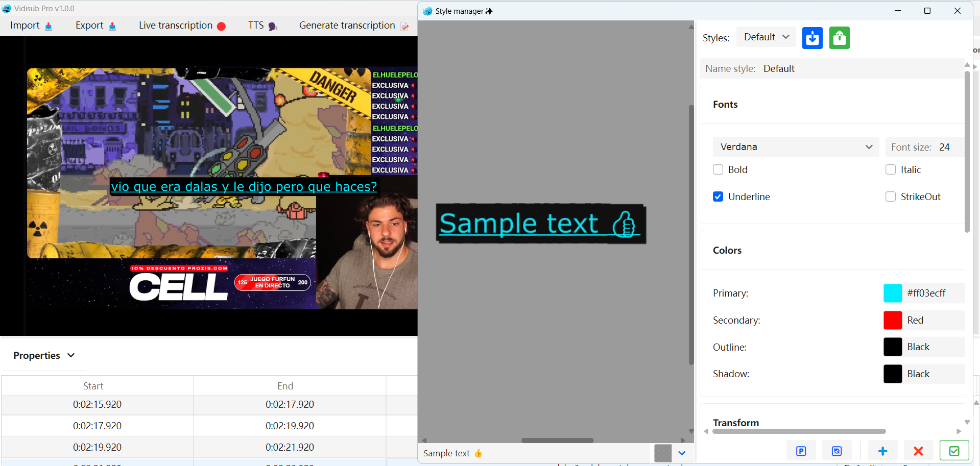
Task: Edit the Secondary color value Red
Action: 935,320
